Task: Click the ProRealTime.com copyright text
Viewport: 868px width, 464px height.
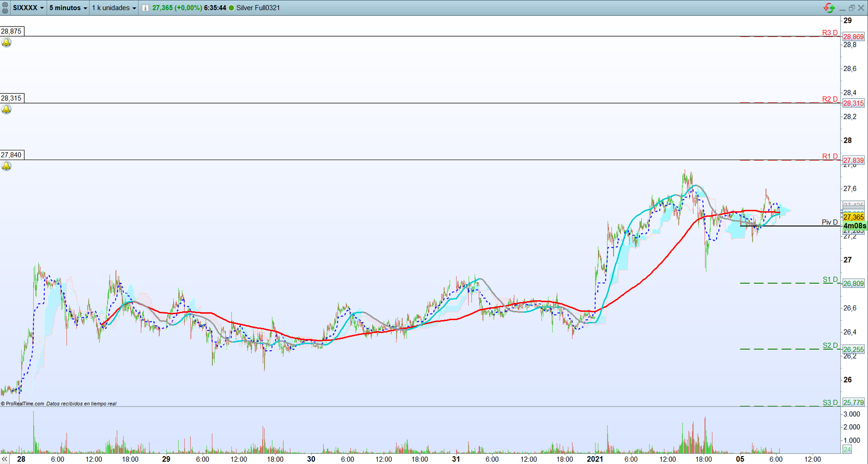Action: (x=22, y=404)
